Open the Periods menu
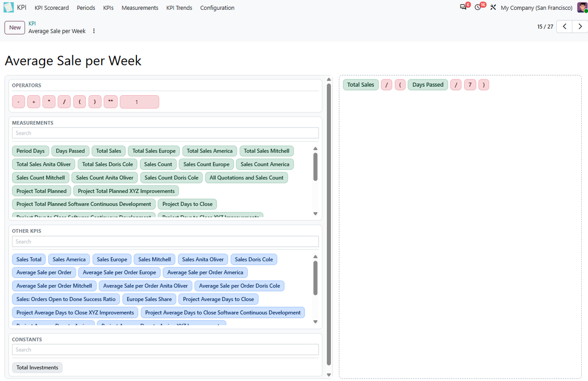This screenshot has width=588, height=381. (x=86, y=8)
